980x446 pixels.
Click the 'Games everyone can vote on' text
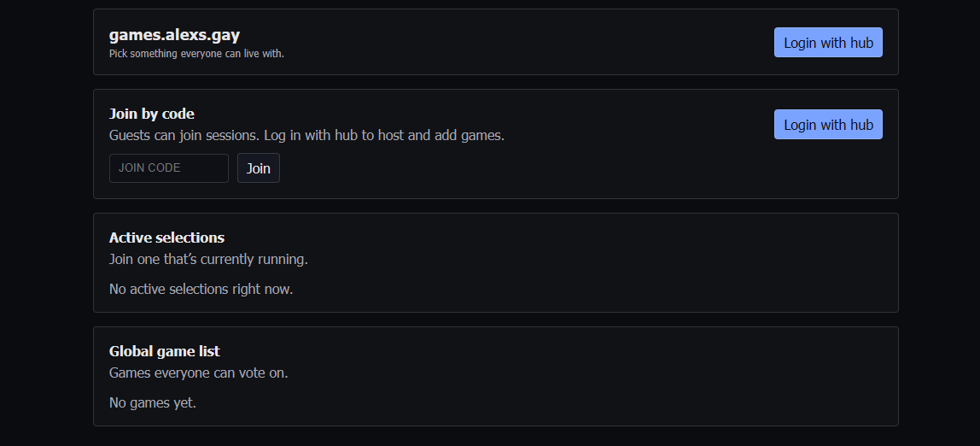click(198, 373)
